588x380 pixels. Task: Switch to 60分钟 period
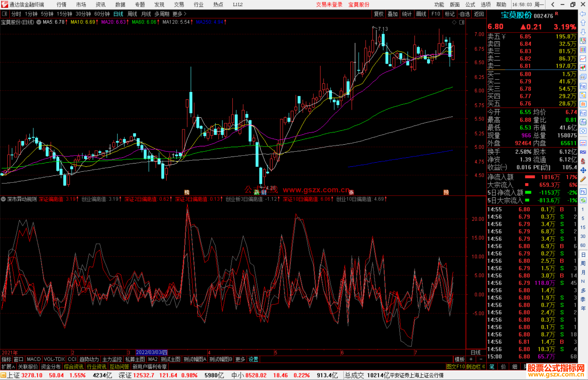pos(102,14)
